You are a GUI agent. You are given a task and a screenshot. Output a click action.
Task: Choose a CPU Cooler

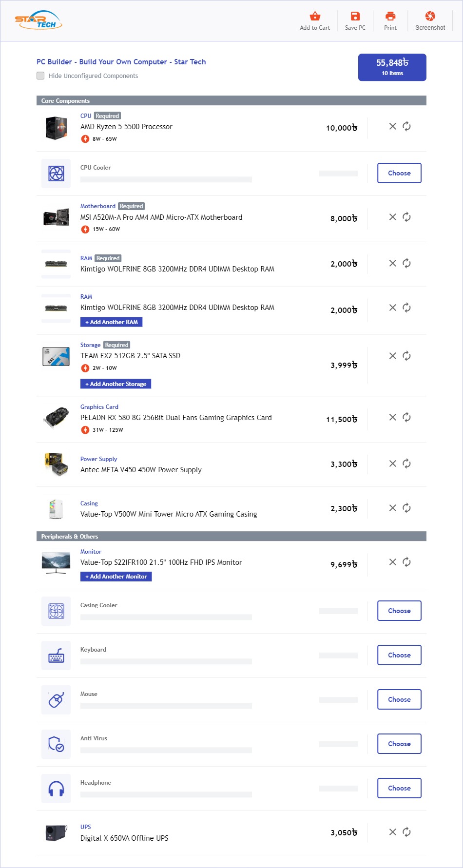pyautogui.click(x=399, y=174)
